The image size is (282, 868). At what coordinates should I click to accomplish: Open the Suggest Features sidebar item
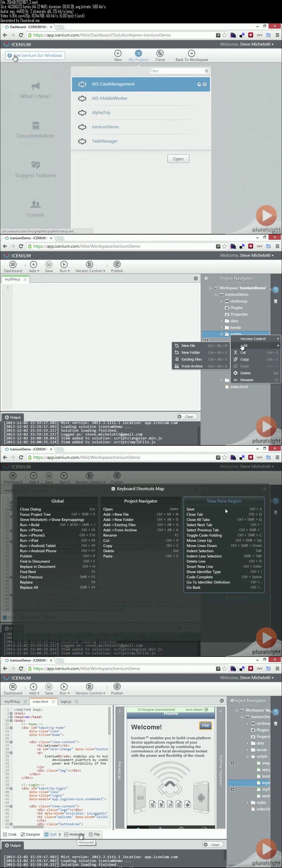(35, 170)
